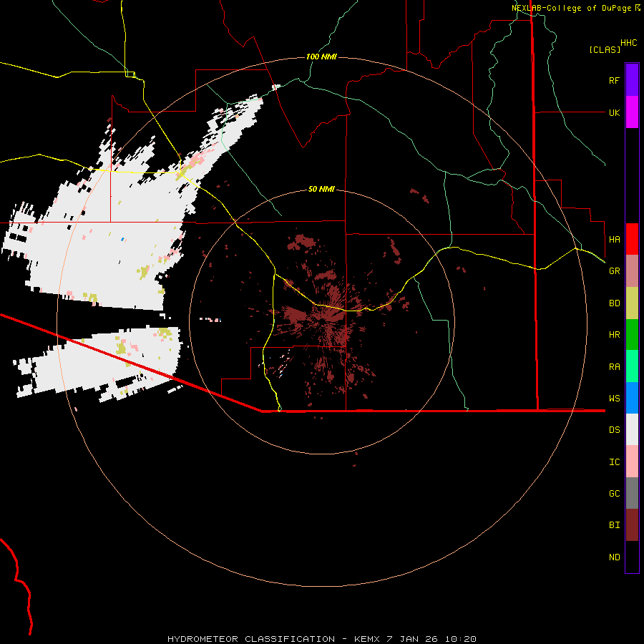Screen dimensions: 644x644
Task: Click the ND black legend swatch
Action: coord(632,557)
